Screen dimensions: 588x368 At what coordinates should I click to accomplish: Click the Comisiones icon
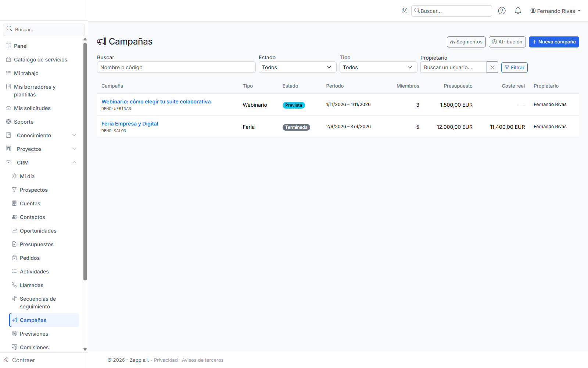(x=14, y=347)
